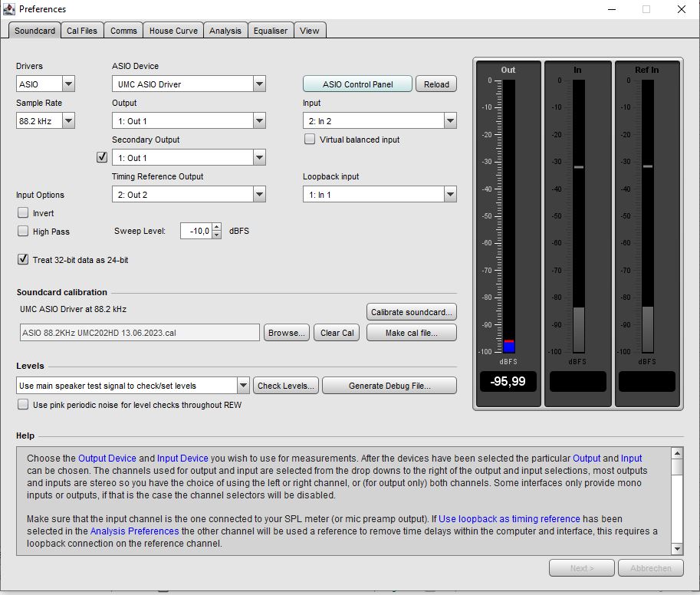Click the -95,99 output level readout

point(508,381)
